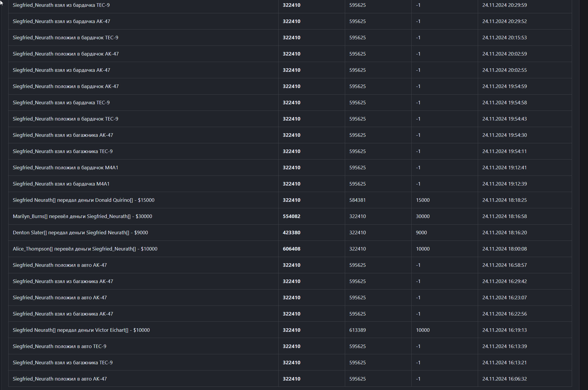588x390 pixels.
Task: Click the 15000 amount cell
Action: (423, 200)
